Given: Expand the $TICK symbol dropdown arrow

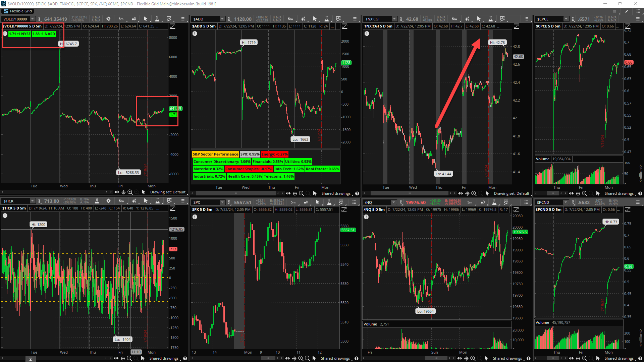Looking at the screenshot, I should point(33,201).
